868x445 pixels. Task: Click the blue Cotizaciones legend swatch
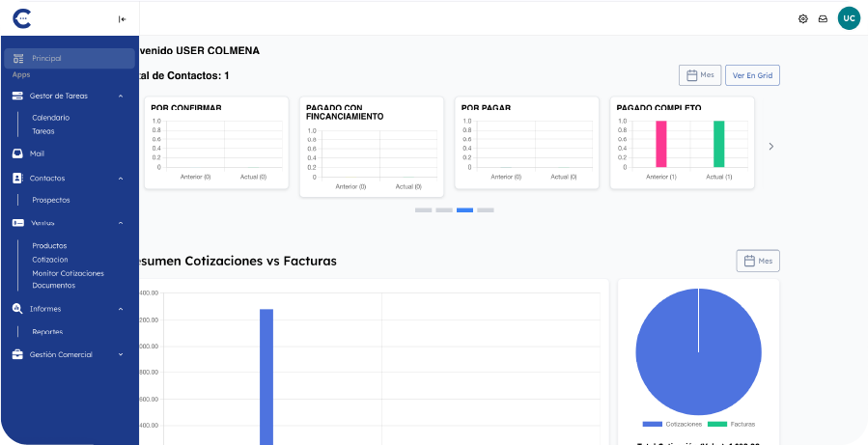(x=652, y=424)
